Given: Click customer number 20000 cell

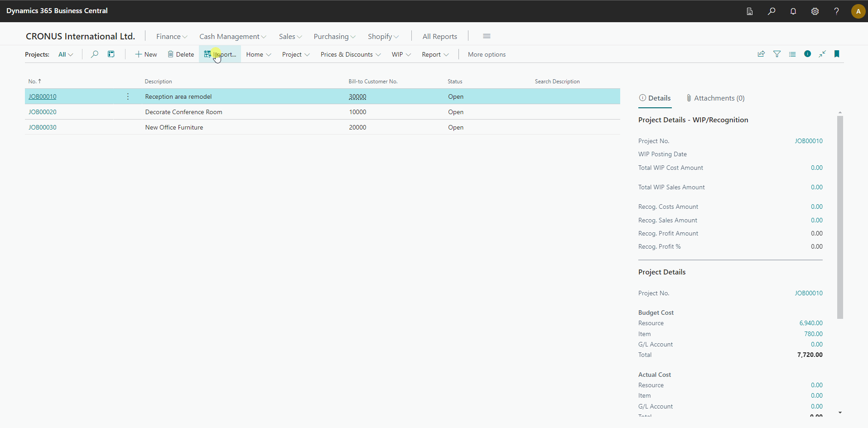Looking at the screenshot, I should [357, 127].
